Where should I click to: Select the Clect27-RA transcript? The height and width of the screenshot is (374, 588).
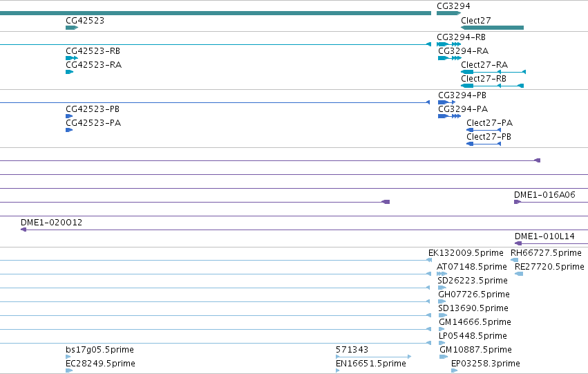tap(493, 72)
